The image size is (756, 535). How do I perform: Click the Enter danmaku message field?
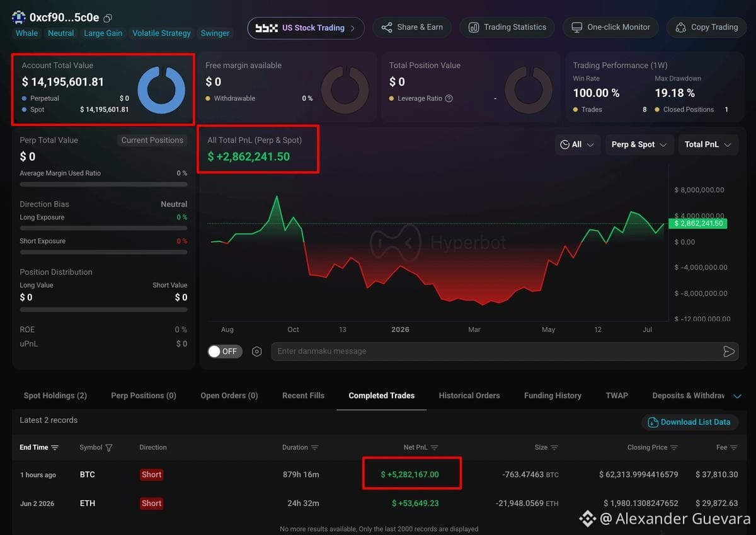pos(498,352)
